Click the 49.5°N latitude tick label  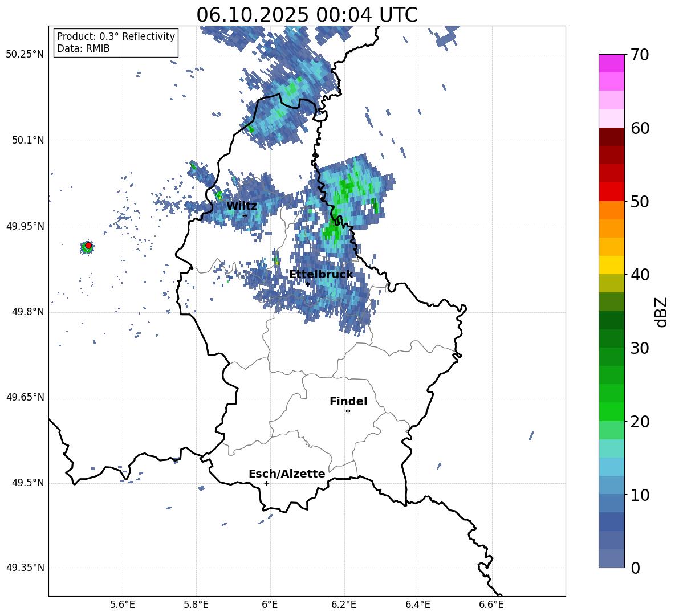[28, 483]
